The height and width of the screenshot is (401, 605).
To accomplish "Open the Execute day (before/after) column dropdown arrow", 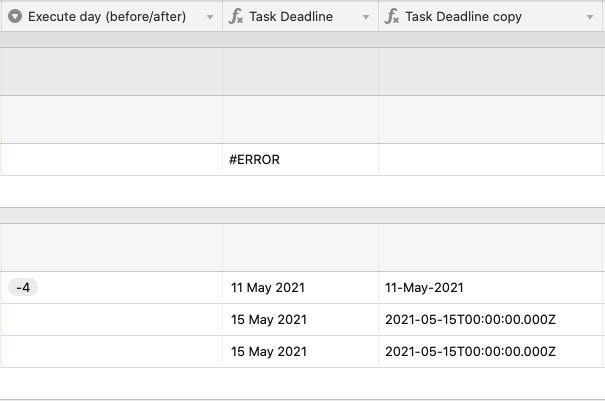I will (210, 17).
